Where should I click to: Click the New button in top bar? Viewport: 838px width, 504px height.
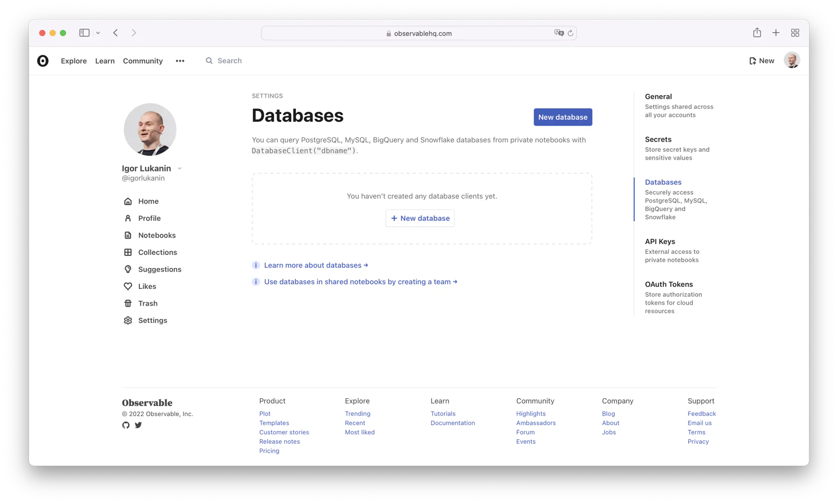(x=762, y=61)
